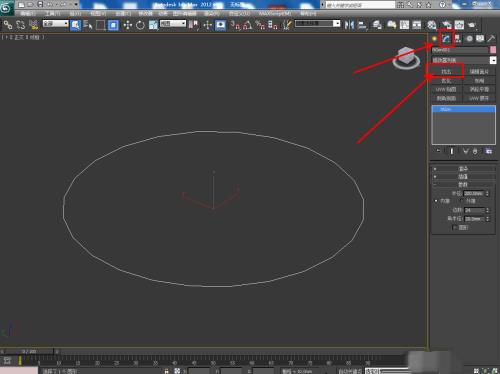
Task: Select the Circumscribed radio option
Action: [x=462, y=201]
